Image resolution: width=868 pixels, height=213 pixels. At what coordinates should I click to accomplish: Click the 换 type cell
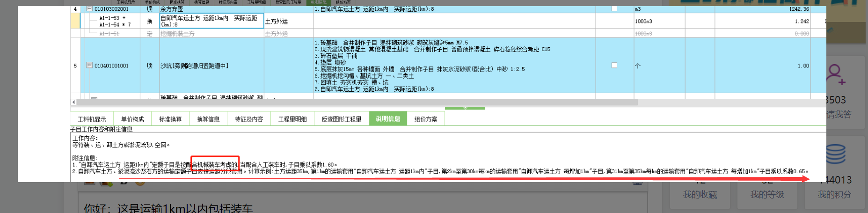149,21
